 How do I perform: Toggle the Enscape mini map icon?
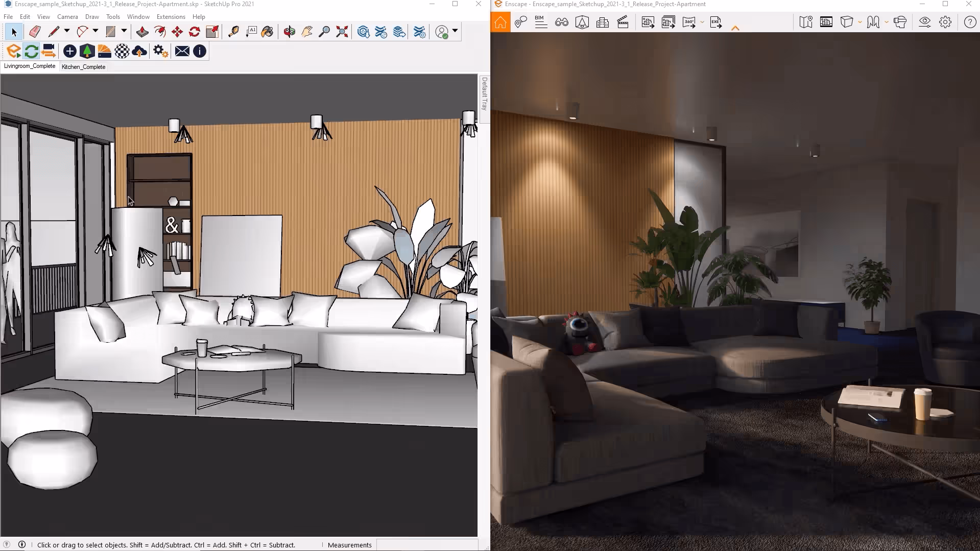pos(806,22)
